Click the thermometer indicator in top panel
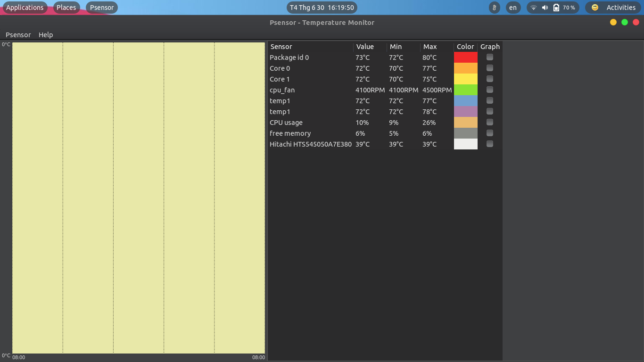 494,8
